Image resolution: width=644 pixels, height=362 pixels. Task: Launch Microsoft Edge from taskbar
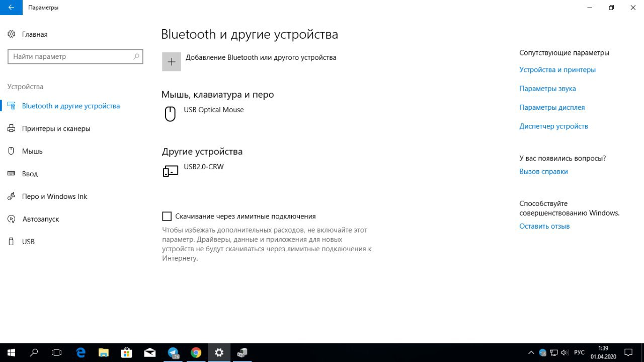click(x=80, y=352)
